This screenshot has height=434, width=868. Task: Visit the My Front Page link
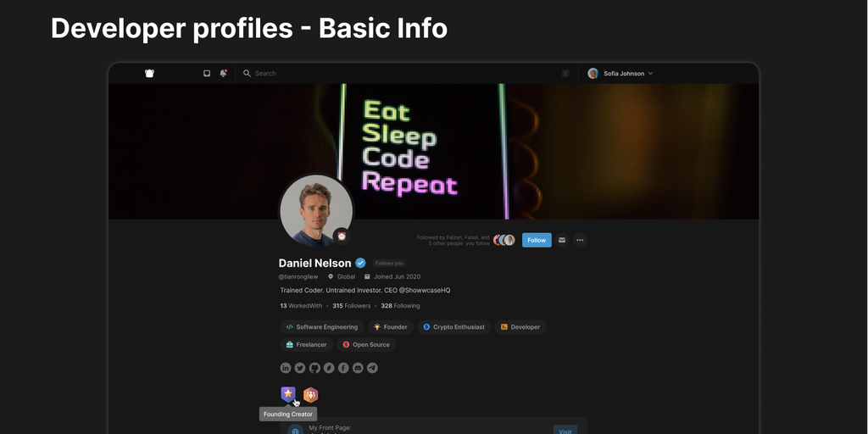tap(565, 431)
